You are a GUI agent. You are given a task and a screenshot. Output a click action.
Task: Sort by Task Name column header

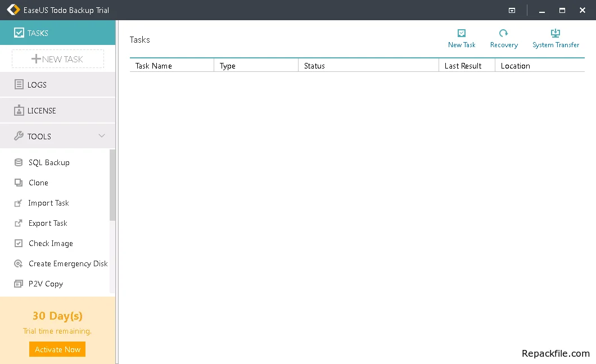click(172, 66)
